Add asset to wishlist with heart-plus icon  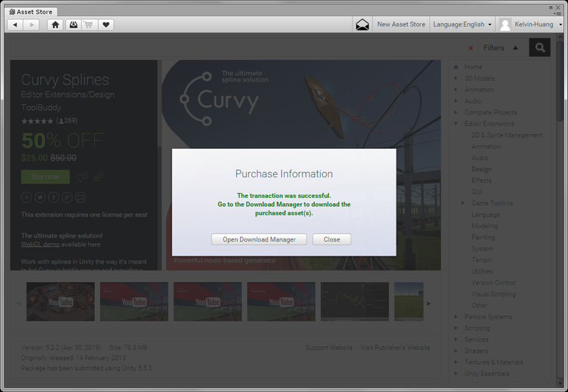tap(83, 177)
